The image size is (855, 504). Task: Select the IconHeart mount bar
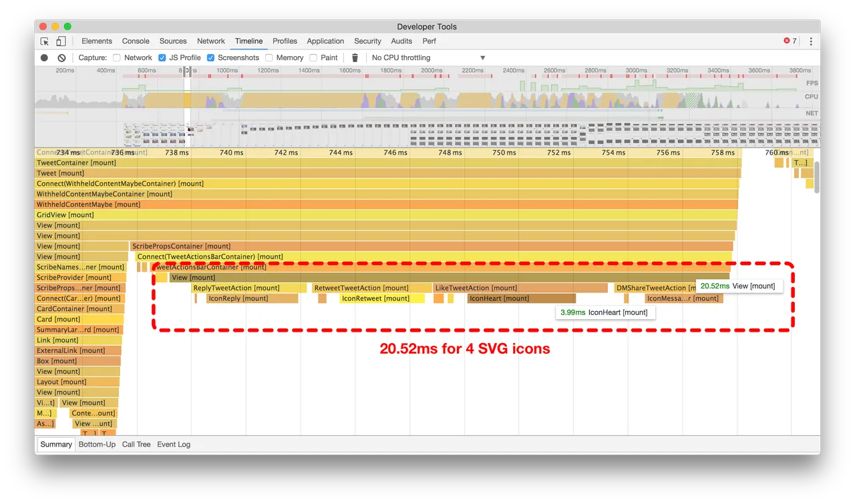click(x=520, y=298)
